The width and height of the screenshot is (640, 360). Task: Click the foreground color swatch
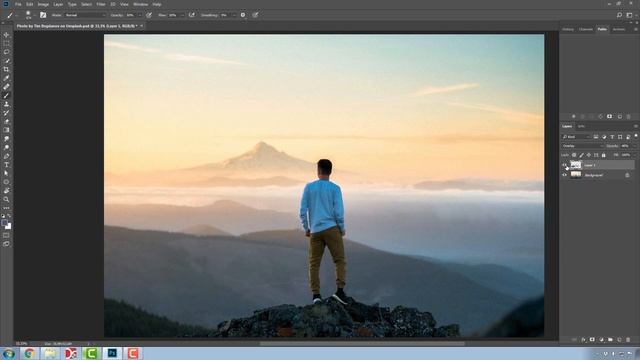tap(4, 223)
